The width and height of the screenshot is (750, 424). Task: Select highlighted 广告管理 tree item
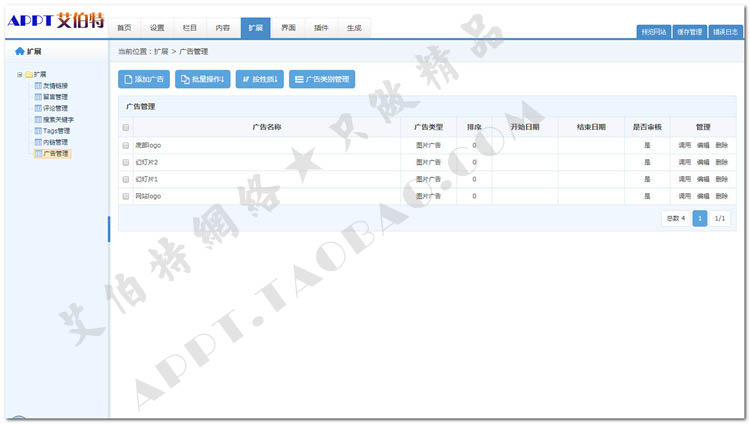[x=53, y=154]
